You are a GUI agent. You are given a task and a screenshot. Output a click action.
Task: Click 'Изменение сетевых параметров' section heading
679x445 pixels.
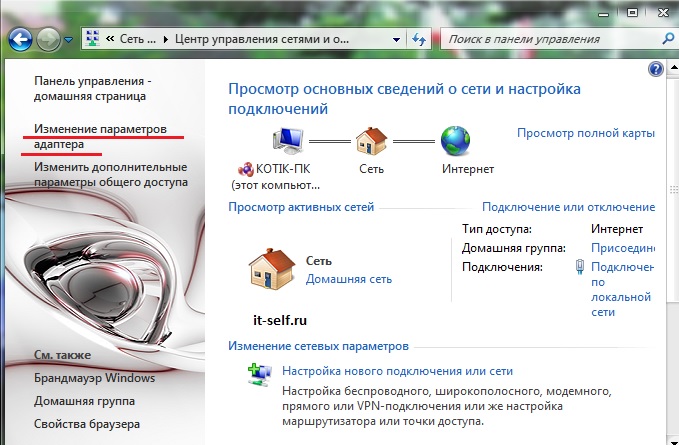pos(318,346)
